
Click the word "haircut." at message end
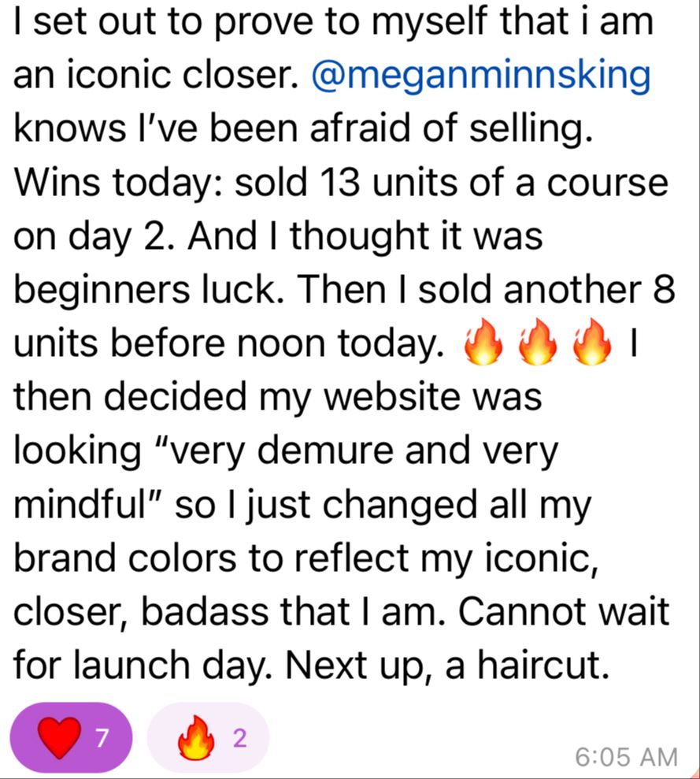[x=543, y=666]
